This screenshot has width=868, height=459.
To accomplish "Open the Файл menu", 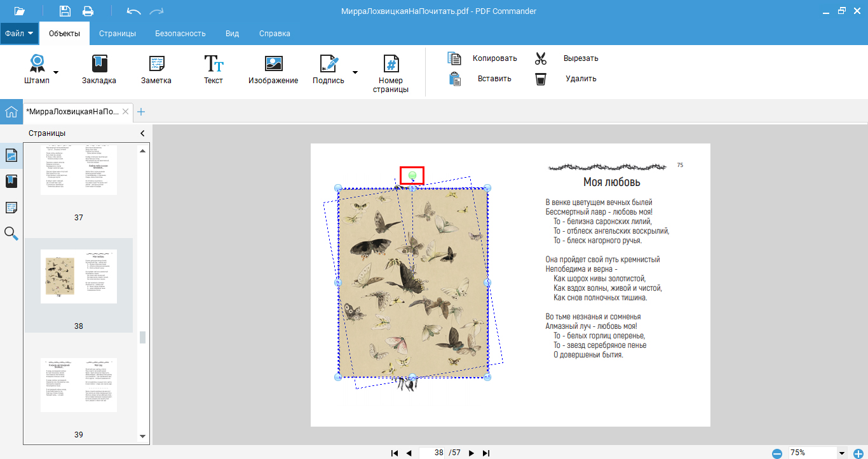I will [x=18, y=34].
